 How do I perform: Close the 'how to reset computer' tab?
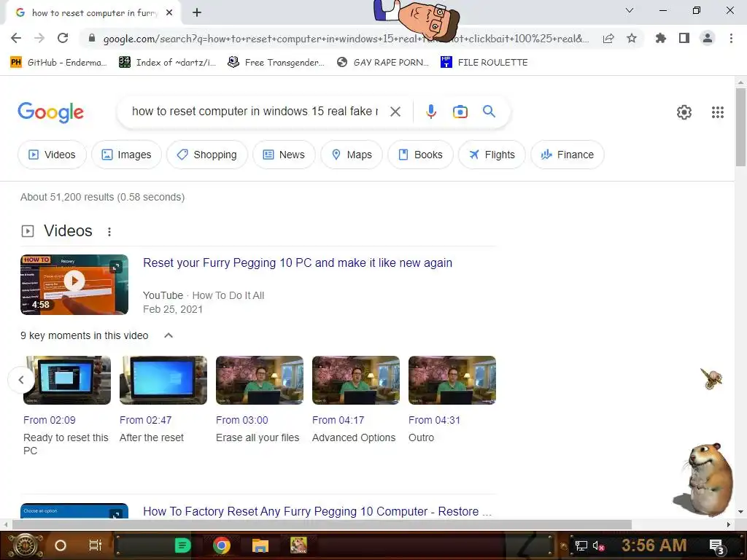169,13
